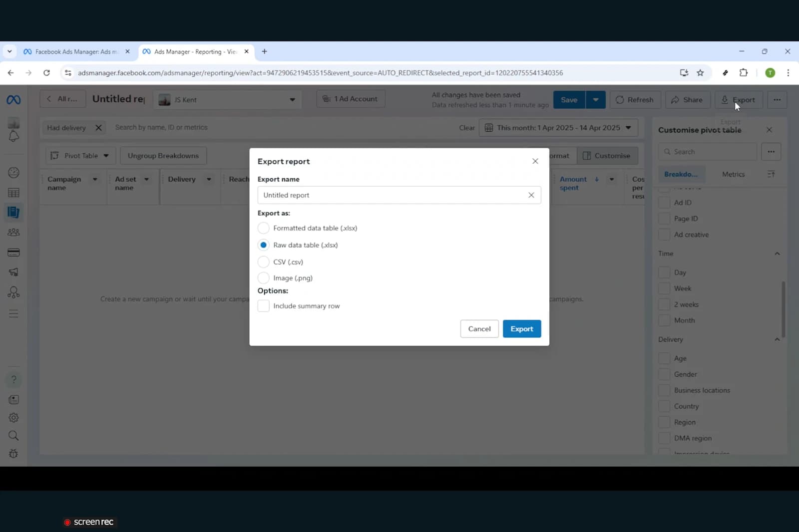The width and height of the screenshot is (799, 532).
Task: Click the Help question mark icon
Action: (x=13, y=380)
